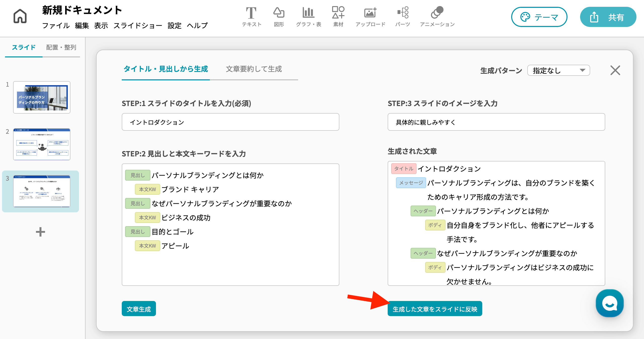Click 生成した文章をスライドに反映 button
The width and height of the screenshot is (644, 339).
click(x=435, y=309)
